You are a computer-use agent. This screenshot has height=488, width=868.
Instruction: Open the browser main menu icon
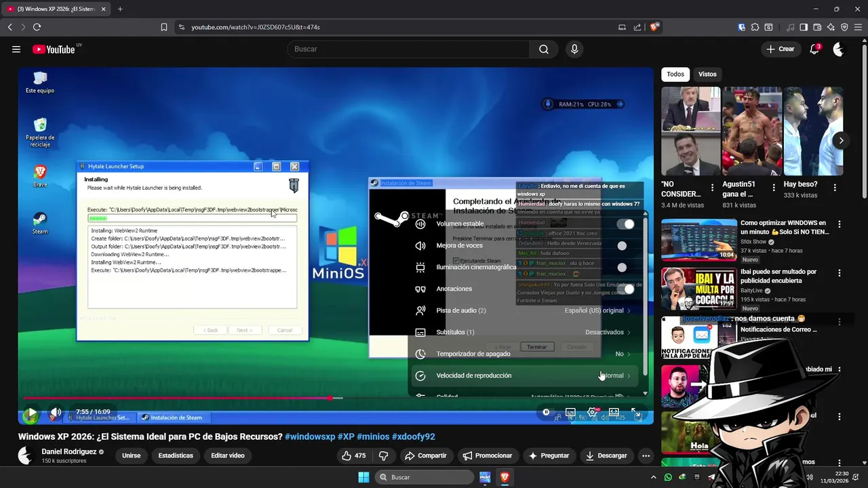858,27
